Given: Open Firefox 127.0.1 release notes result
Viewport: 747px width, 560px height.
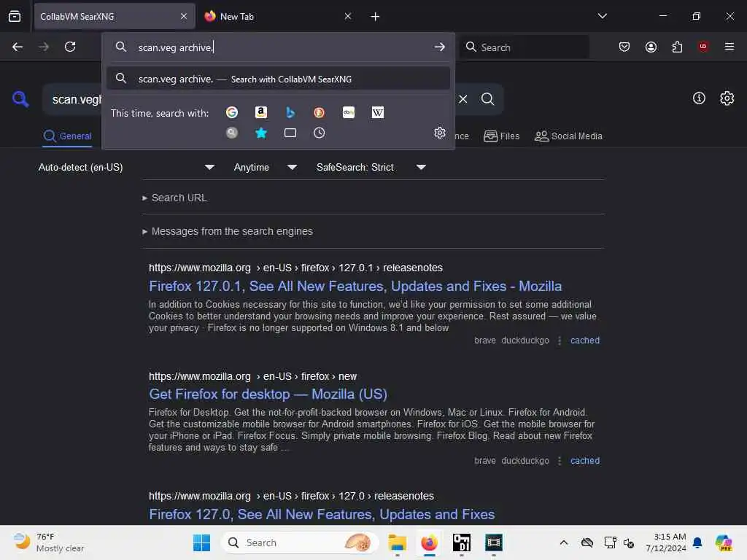Looking at the screenshot, I should pos(355,286).
